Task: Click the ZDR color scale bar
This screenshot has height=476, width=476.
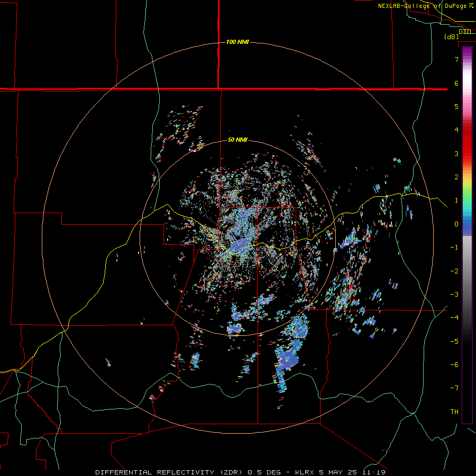Action: pyautogui.click(x=467, y=235)
